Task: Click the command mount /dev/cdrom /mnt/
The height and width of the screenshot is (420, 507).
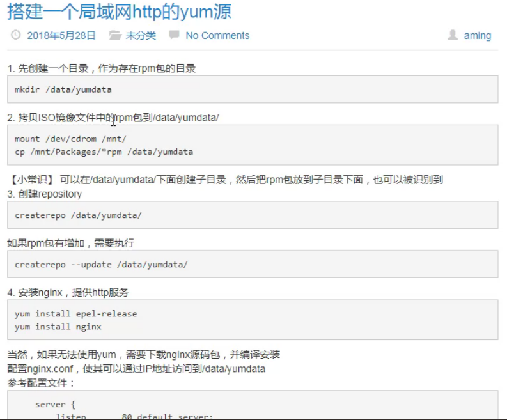Action: (x=70, y=139)
